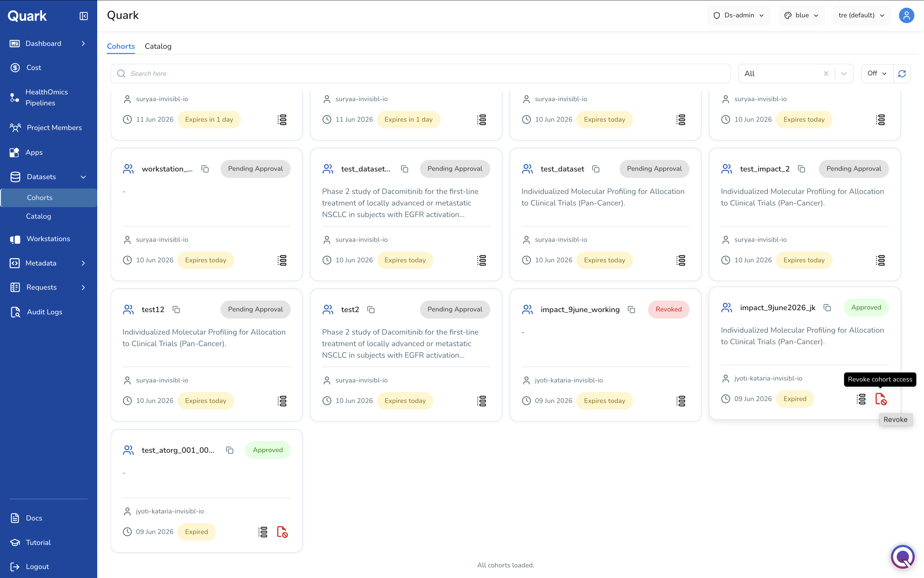Viewport: 924px width, 578px height.
Task: Refresh the cohort list
Action: 902,74
